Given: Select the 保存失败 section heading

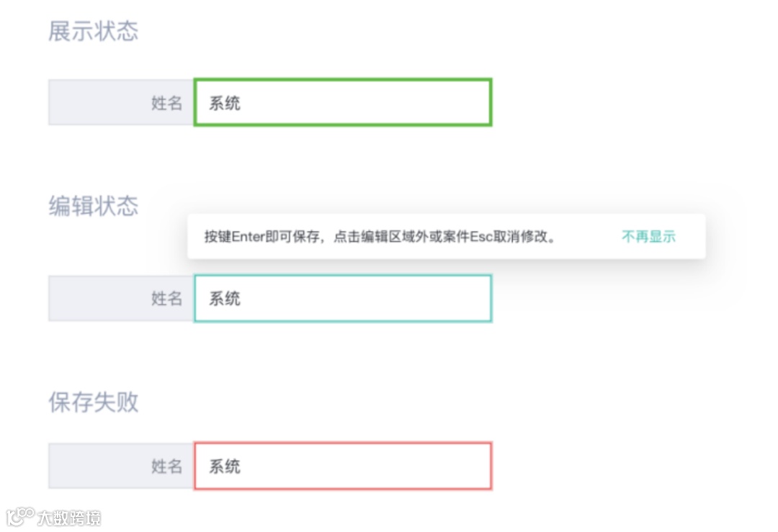Looking at the screenshot, I should click(x=93, y=402).
